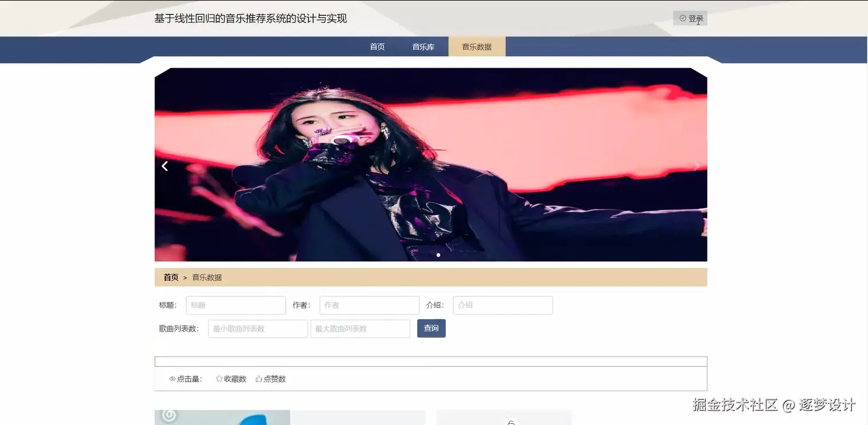Image resolution: width=868 pixels, height=425 pixels.
Task: Click the left arrow on the carousel
Action: point(165,166)
